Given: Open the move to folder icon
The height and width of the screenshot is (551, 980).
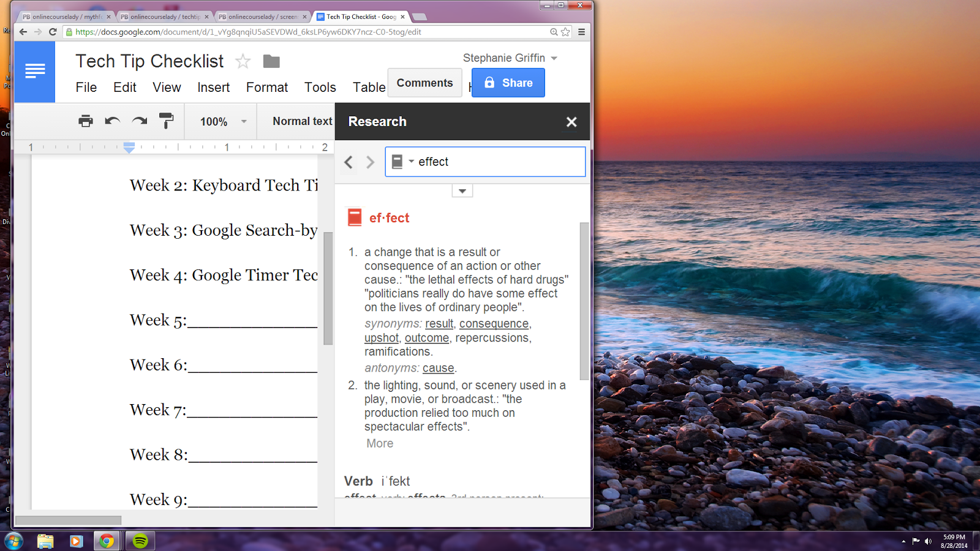Looking at the screenshot, I should tap(271, 61).
